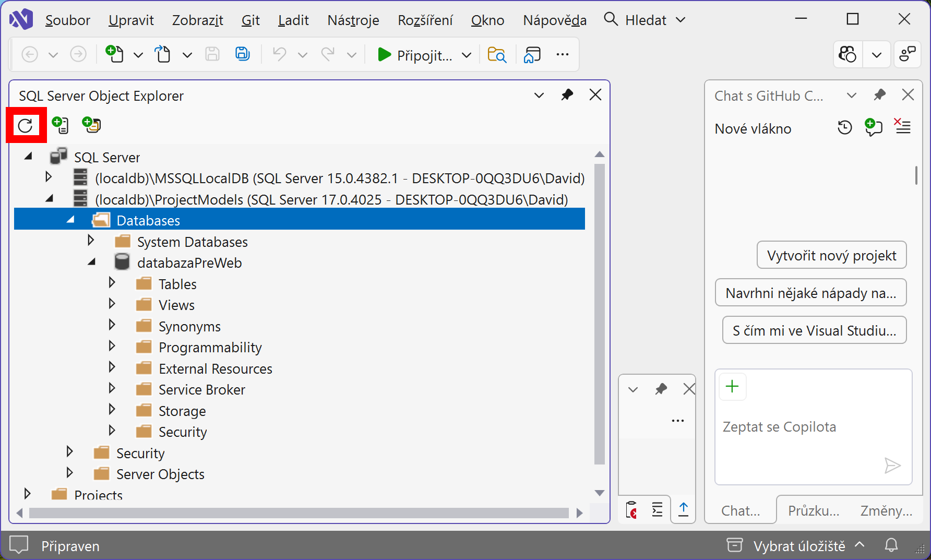This screenshot has height=560, width=931.
Task: Click the Open file toolbar icon
Action: tap(163, 54)
